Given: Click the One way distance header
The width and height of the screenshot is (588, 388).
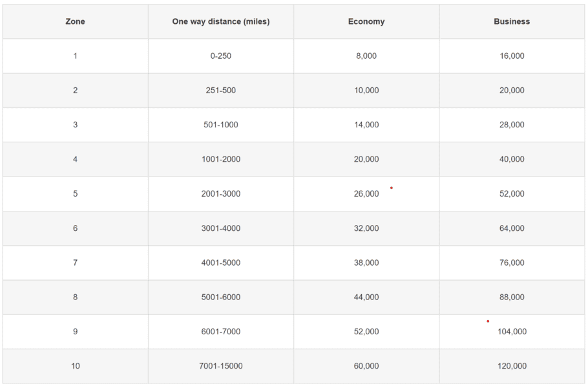Looking at the screenshot, I should pyautogui.click(x=220, y=21).
